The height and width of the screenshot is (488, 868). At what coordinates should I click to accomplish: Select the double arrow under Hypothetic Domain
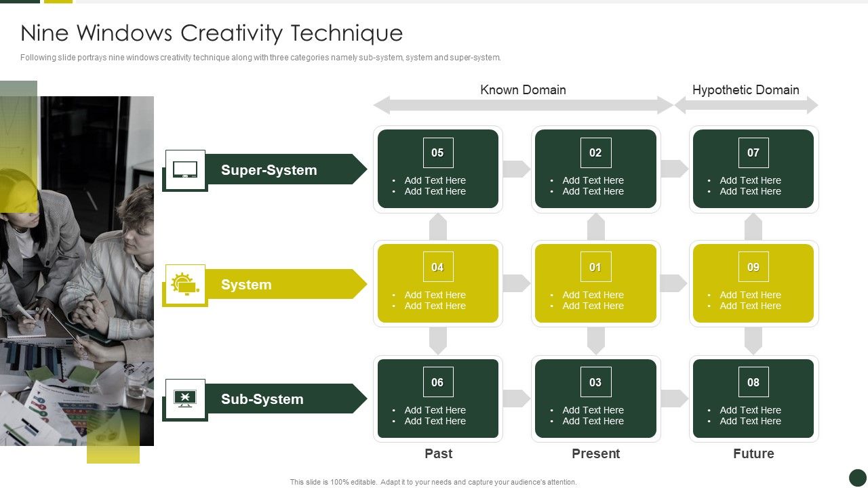[x=746, y=105]
